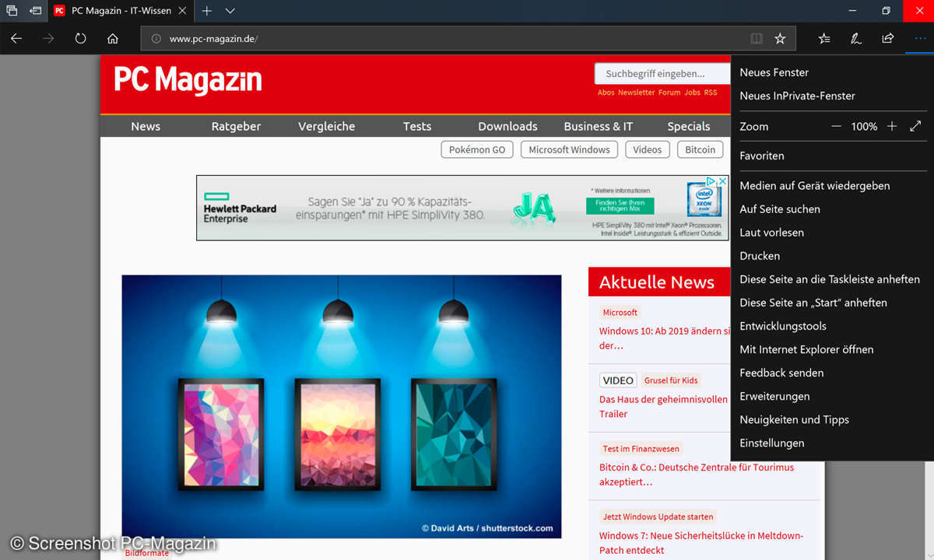Open the News navigation section
Screen dimensions: 934x560
click(146, 126)
